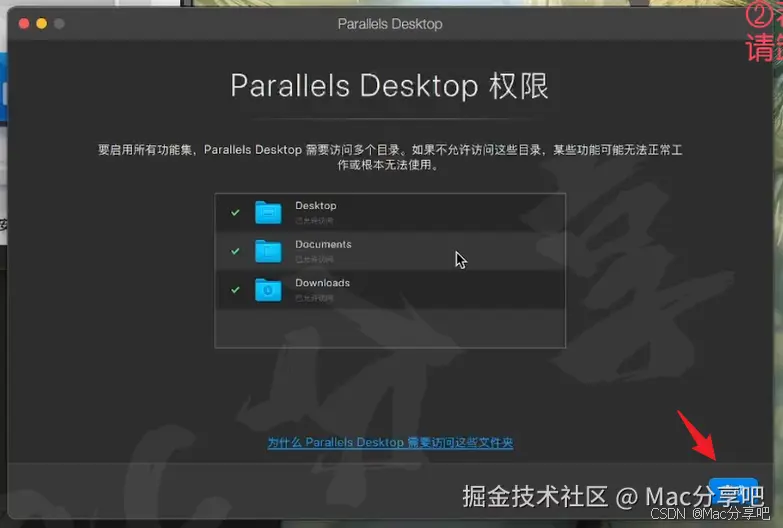
Task: Click the green checkmark beside Desktop
Action: pyautogui.click(x=235, y=213)
